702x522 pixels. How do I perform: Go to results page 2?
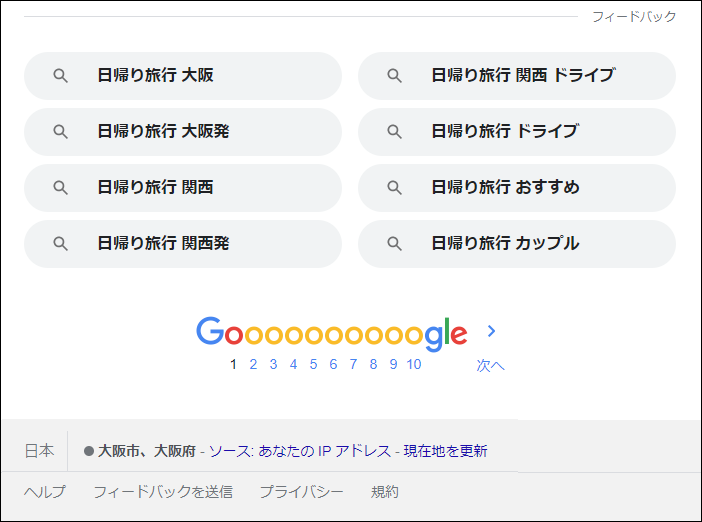pyautogui.click(x=253, y=364)
